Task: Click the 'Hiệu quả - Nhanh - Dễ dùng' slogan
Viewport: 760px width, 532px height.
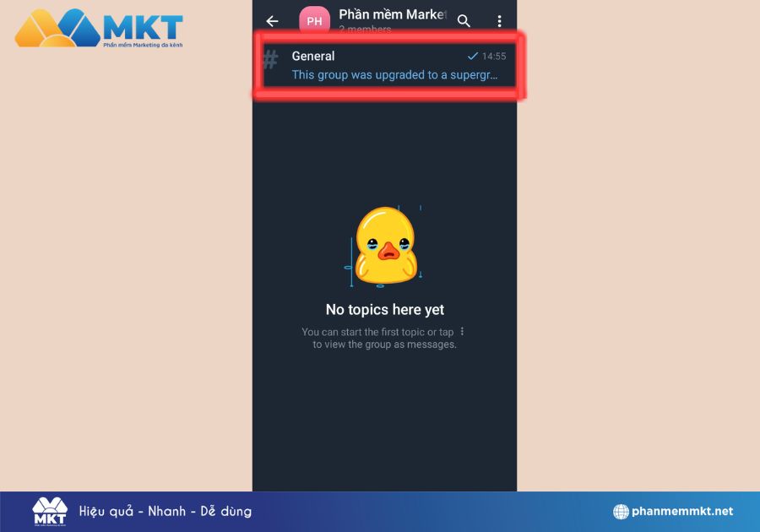Action: (x=166, y=512)
